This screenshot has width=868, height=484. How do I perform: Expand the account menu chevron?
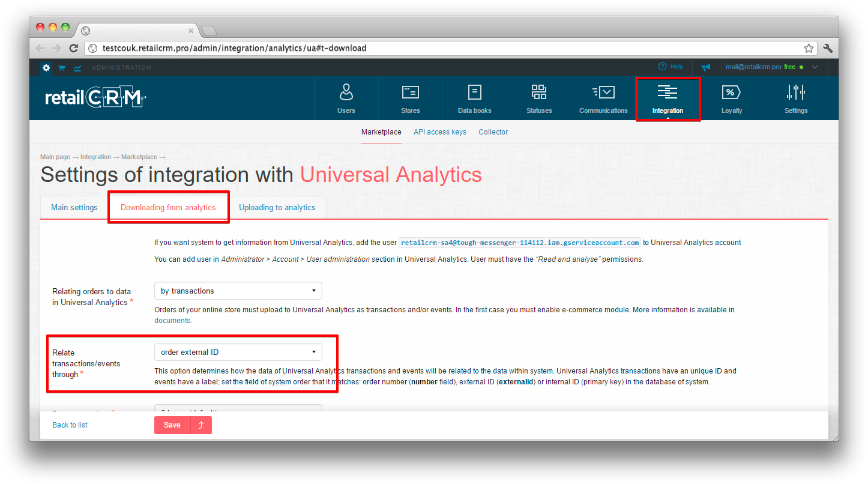coord(815,67)
